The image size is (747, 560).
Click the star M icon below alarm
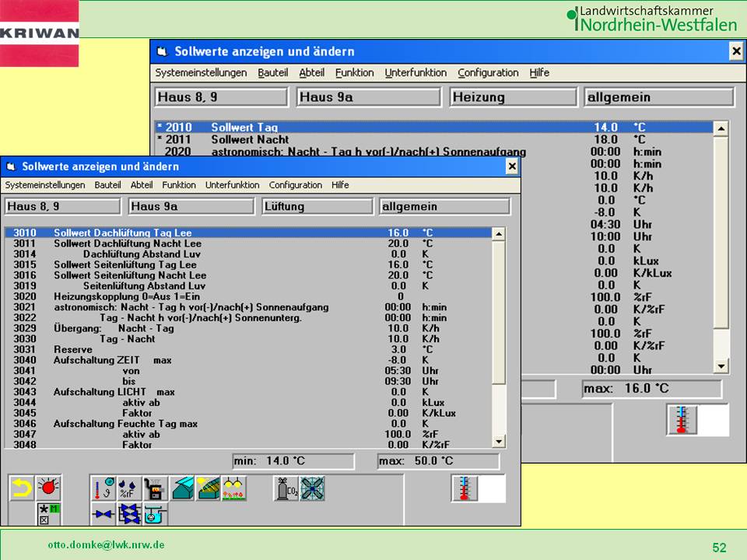pos(49,514)
